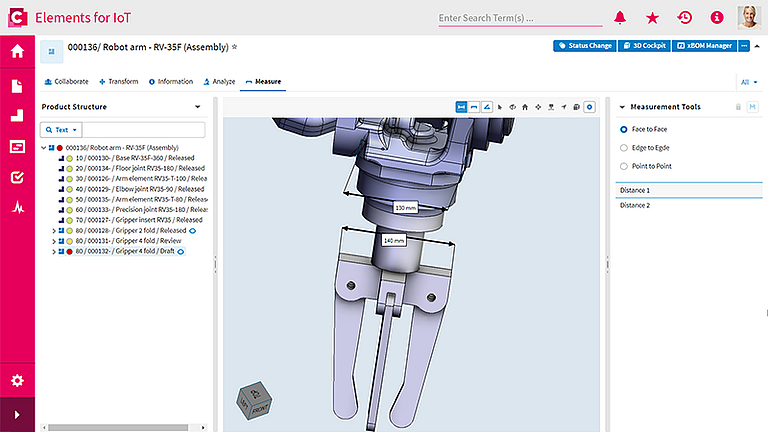Switch to the Information tab
Viewport: 768px width, 432px height.
(170, 81)
